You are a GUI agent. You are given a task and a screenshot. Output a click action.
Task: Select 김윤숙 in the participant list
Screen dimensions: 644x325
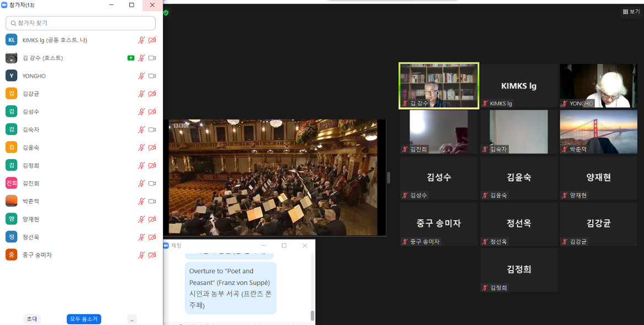coord(31,148)
